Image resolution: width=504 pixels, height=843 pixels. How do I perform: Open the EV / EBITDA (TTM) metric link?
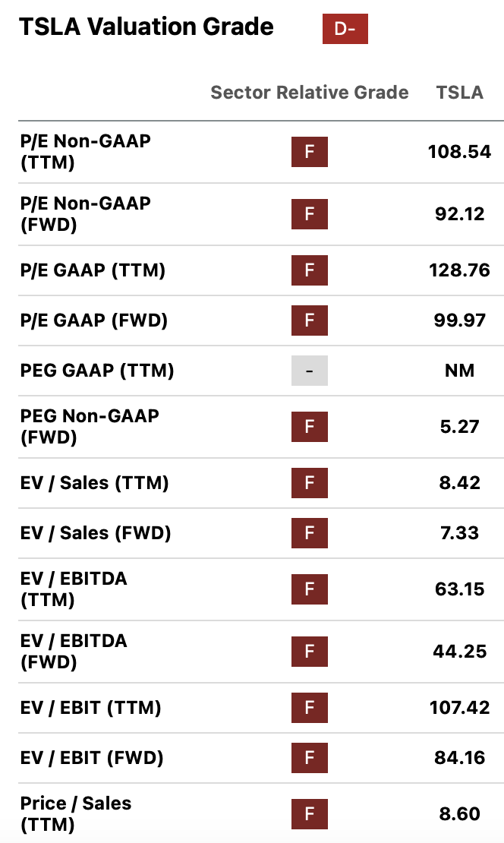74,589
